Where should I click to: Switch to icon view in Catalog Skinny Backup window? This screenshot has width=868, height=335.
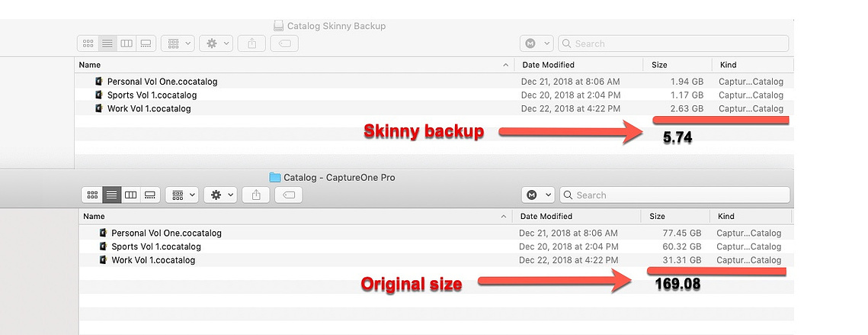(x=88, y=43)
